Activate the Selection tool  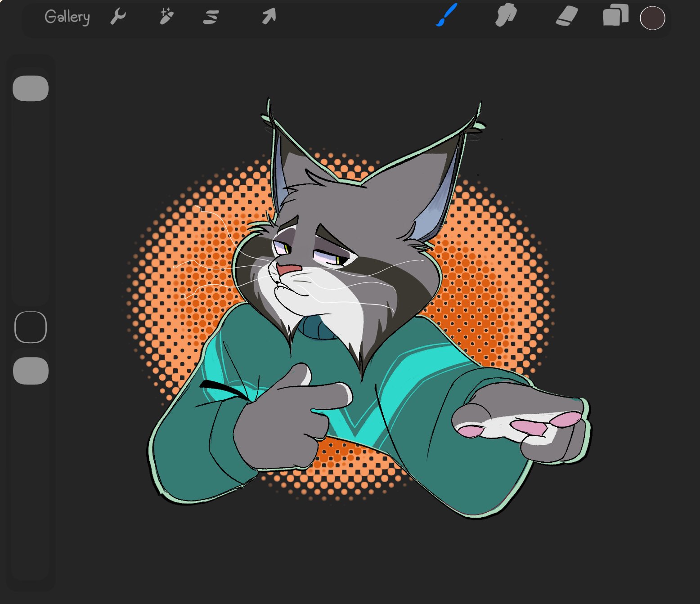[211, 17]
